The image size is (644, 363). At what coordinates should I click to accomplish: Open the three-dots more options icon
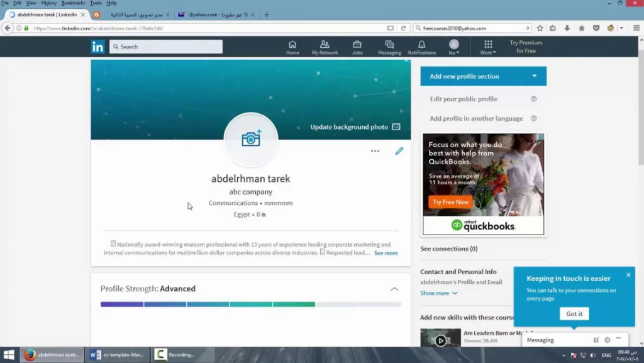375,151
